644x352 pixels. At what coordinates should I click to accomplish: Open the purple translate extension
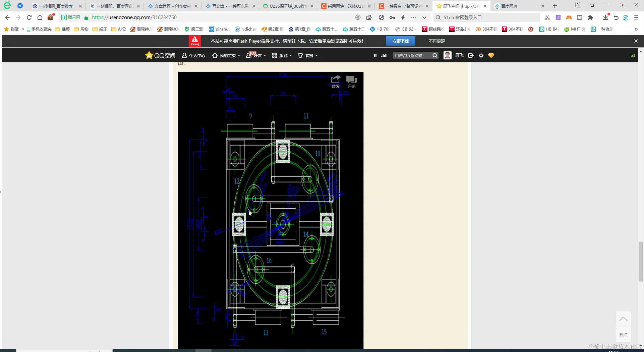coord(558,17)
